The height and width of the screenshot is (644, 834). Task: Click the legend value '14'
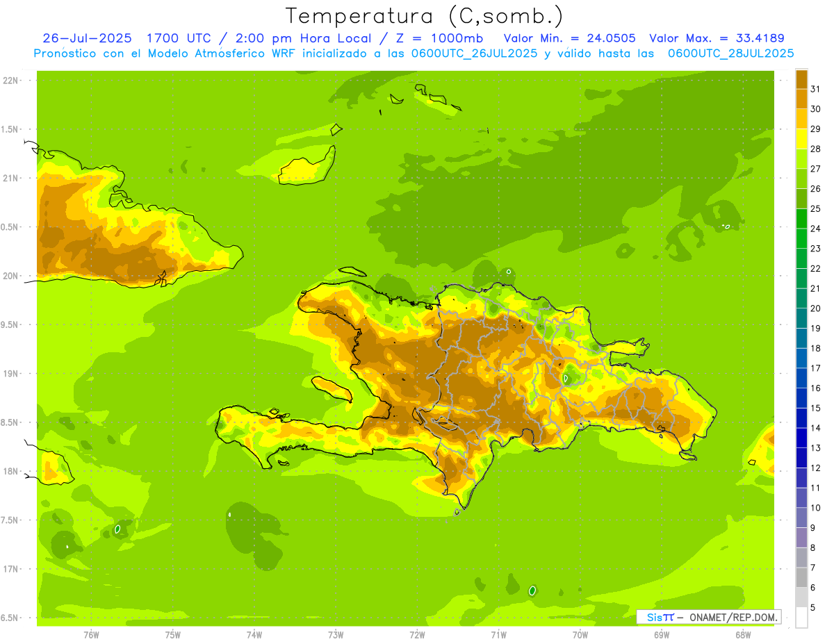pyautogui.click(x=816, y=428)
